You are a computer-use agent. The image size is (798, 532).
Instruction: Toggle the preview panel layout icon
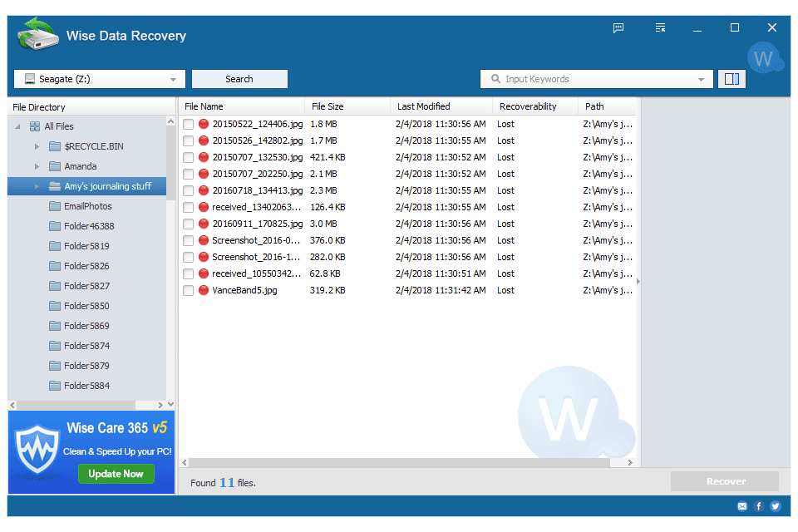[731, 79]
